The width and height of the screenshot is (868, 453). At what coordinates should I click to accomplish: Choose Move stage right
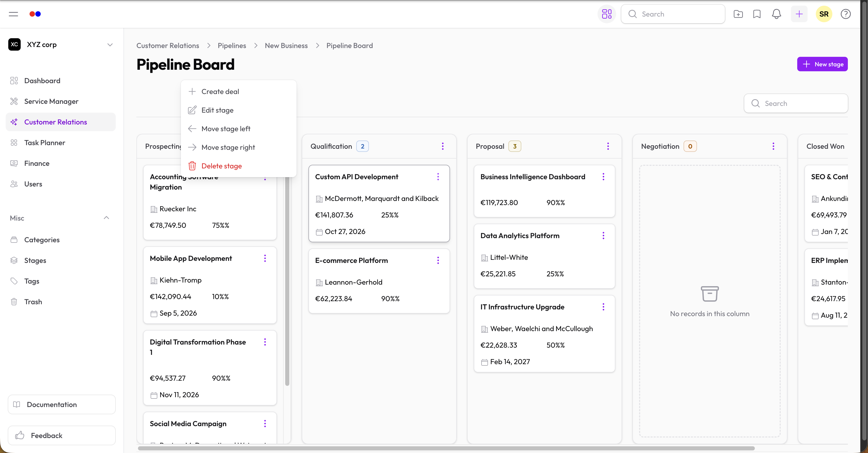(238, 147)
